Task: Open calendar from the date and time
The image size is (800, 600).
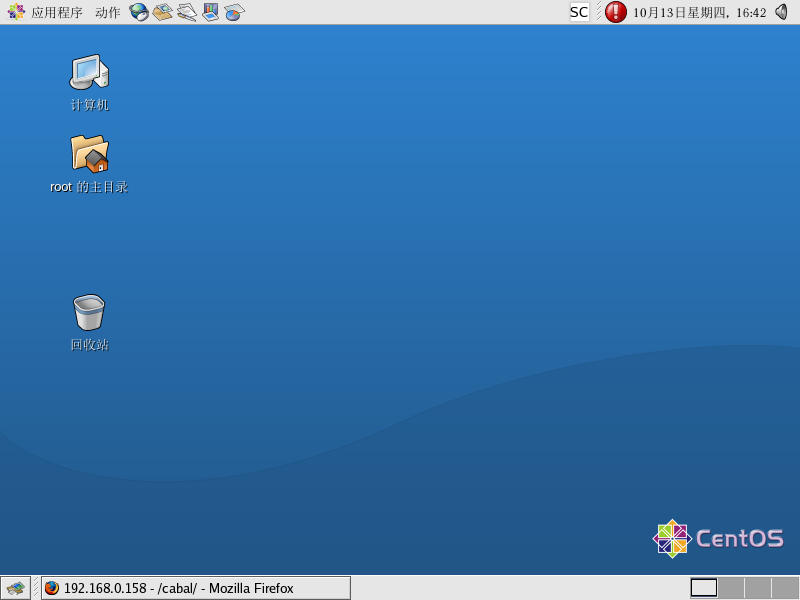Action: (699, 12)
